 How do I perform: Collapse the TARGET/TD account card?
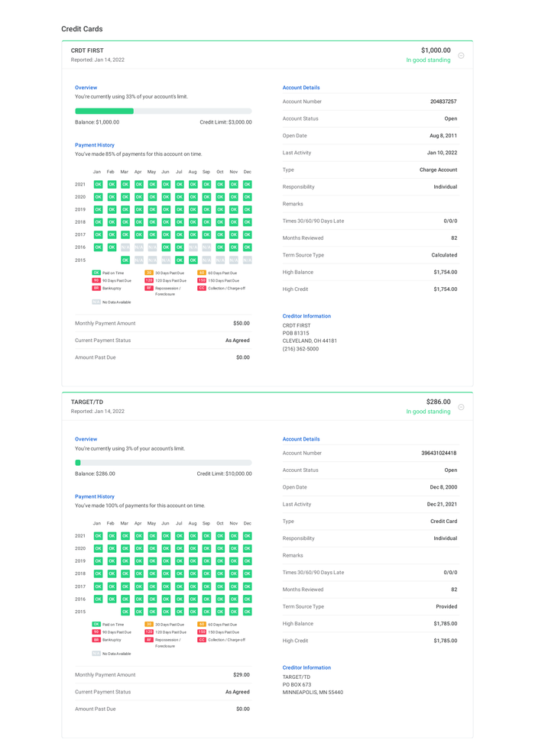tap(461, 407)
